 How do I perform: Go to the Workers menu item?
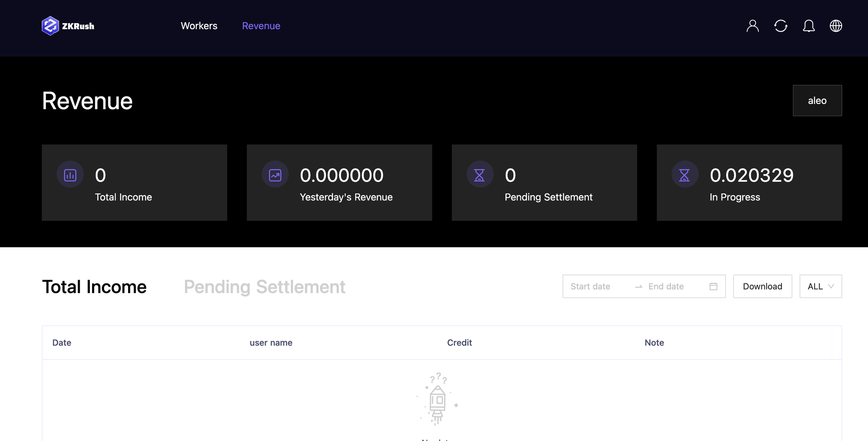[x=199, y=26]
